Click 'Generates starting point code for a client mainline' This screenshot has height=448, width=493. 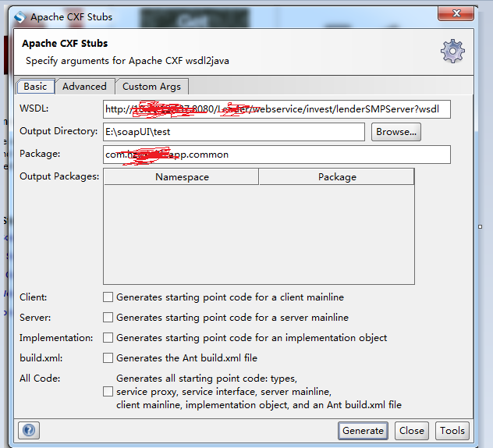point(230,297)
